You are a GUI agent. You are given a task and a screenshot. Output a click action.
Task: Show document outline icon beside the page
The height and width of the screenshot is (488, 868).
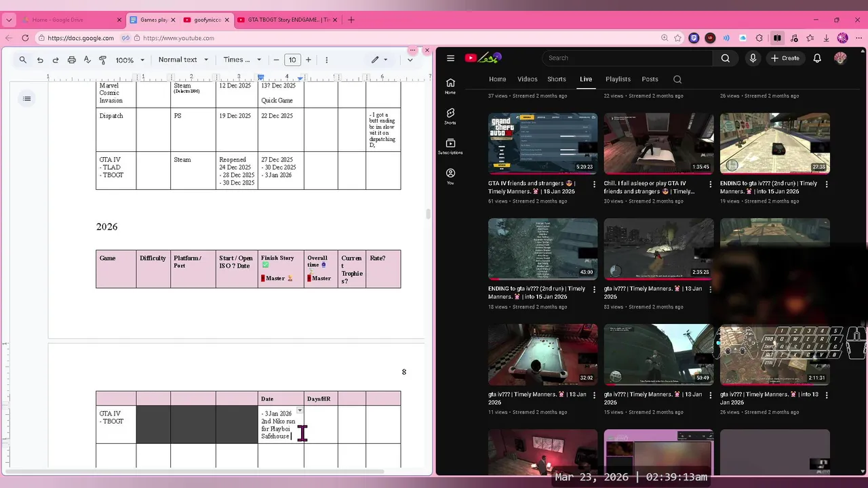click(x=26, y=99)
